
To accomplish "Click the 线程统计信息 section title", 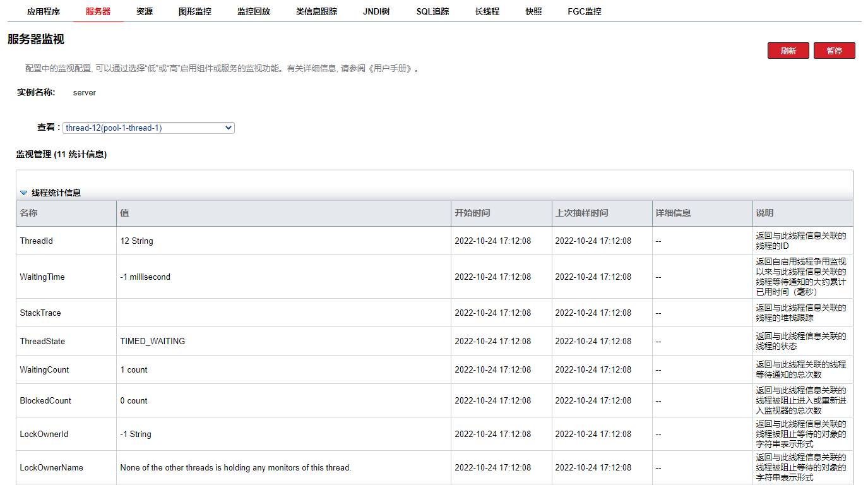I will (x=56, y=193).
